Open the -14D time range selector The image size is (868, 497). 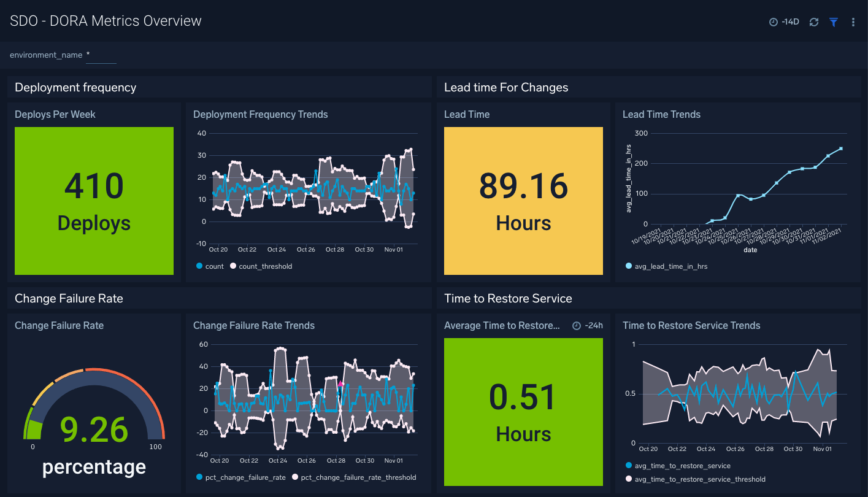click(784, 21)
